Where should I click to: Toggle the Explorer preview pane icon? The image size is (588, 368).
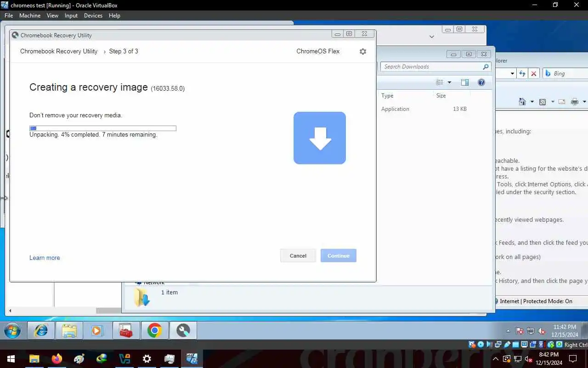[x=465, y=82]
